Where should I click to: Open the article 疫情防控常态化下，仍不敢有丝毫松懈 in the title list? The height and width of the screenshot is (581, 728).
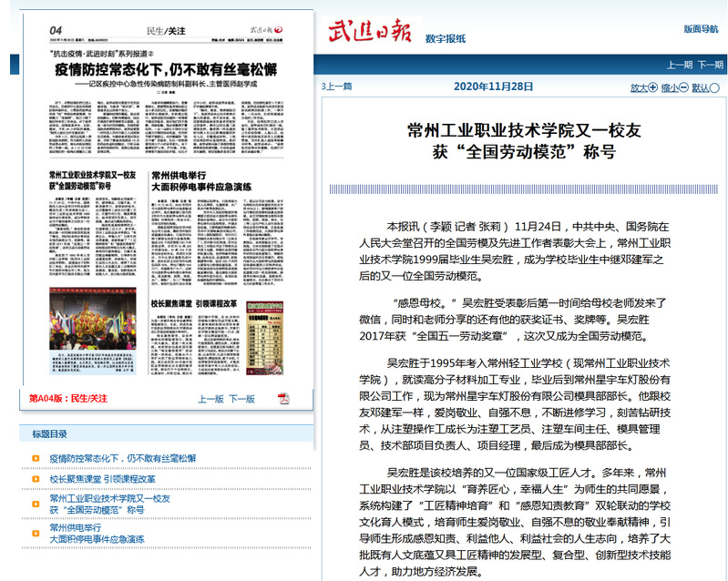click(123, 458)
